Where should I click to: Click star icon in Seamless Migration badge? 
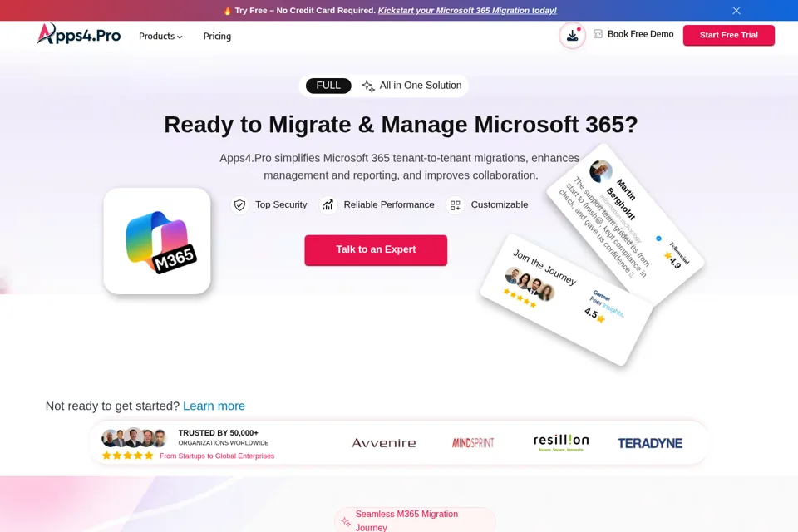tap(346, 521)
